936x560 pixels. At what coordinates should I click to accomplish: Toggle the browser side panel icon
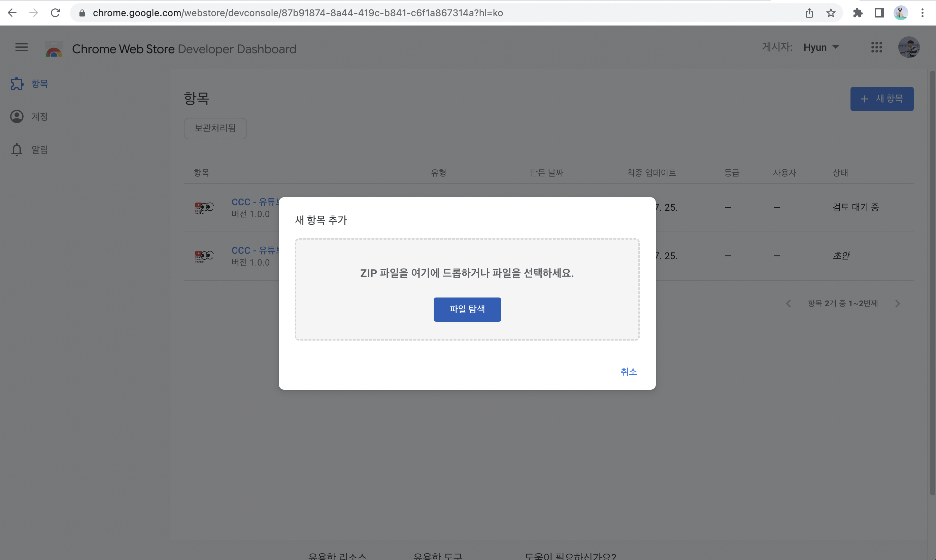879,13
